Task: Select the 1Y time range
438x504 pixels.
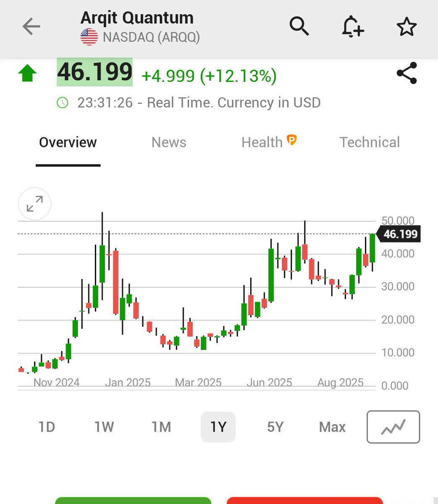Action: pyautogui.click(x=218, y=427)
